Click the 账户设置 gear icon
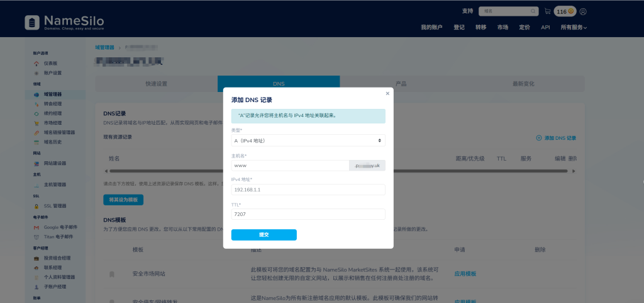The height and width of the screenshot is (303, 644). [36, 73]
